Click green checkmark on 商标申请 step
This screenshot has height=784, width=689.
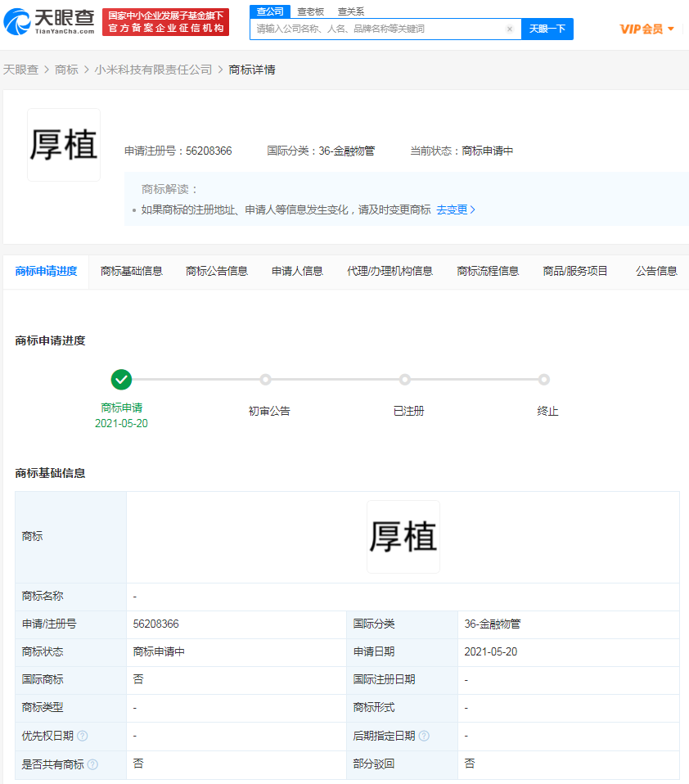point(122,380)
